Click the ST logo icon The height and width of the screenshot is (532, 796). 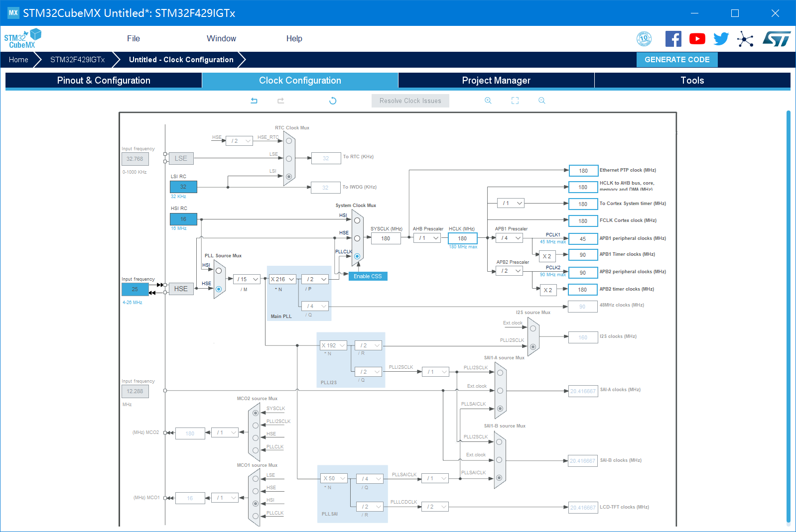click(x=777, y=39)
